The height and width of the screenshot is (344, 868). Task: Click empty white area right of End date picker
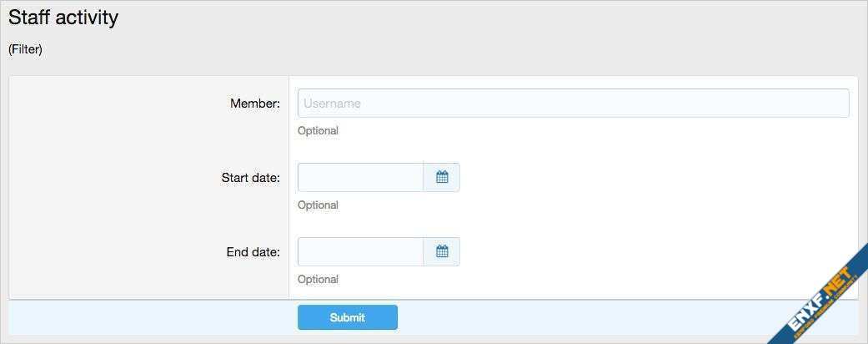tap(650, 251)
